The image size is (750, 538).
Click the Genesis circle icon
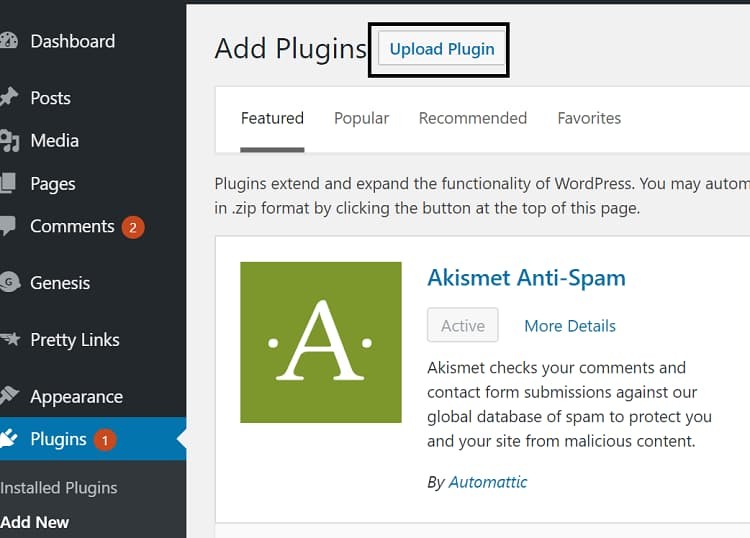(9, 282)
